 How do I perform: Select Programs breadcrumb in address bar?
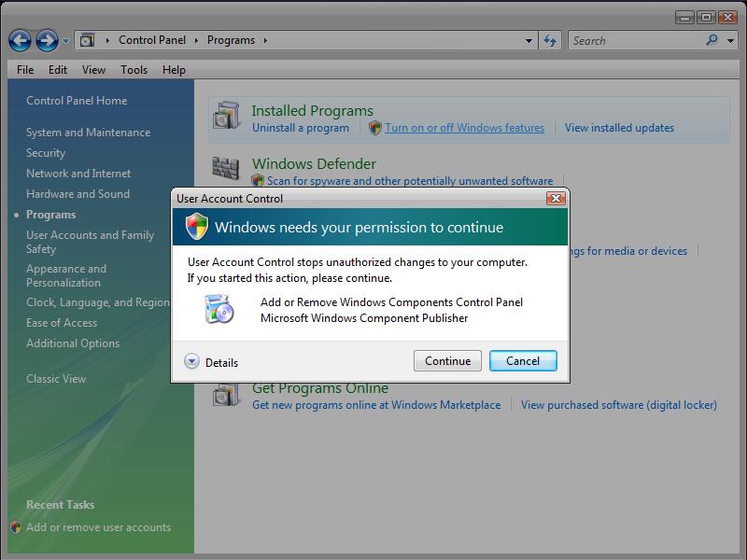231,40
